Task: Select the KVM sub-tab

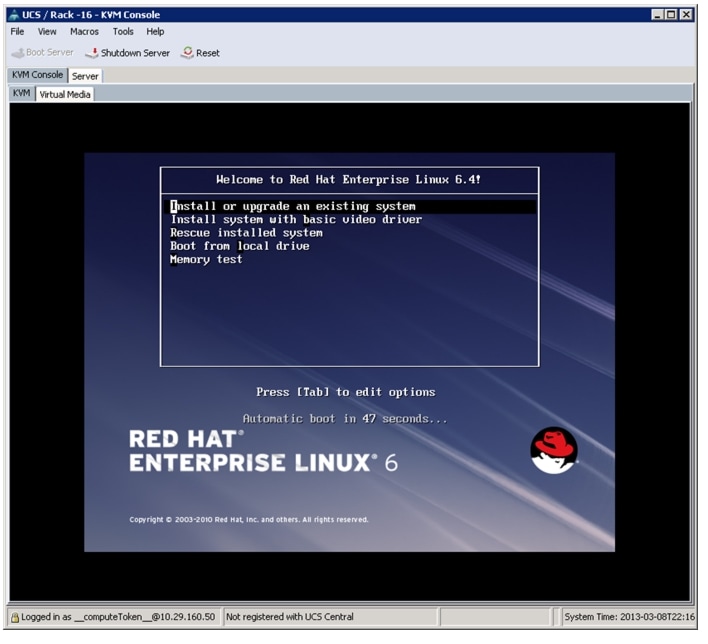Action: (x=22, y=93)
